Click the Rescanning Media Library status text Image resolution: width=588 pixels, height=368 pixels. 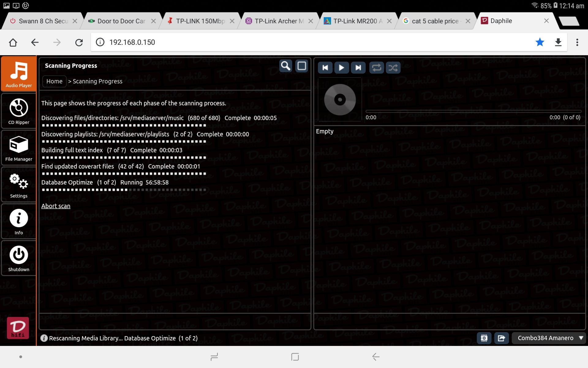(x=123, y=338)
